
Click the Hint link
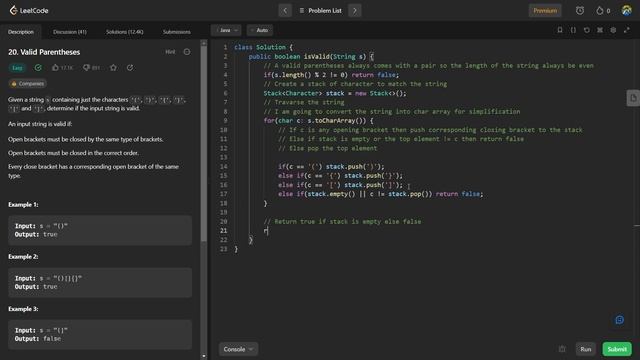[170, 52]
